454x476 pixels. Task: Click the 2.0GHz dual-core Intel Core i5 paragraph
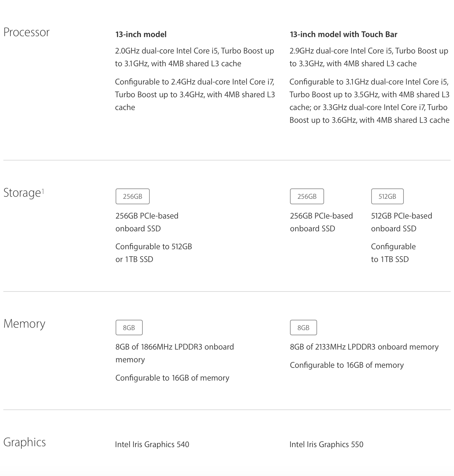click(x=194, y=57)
